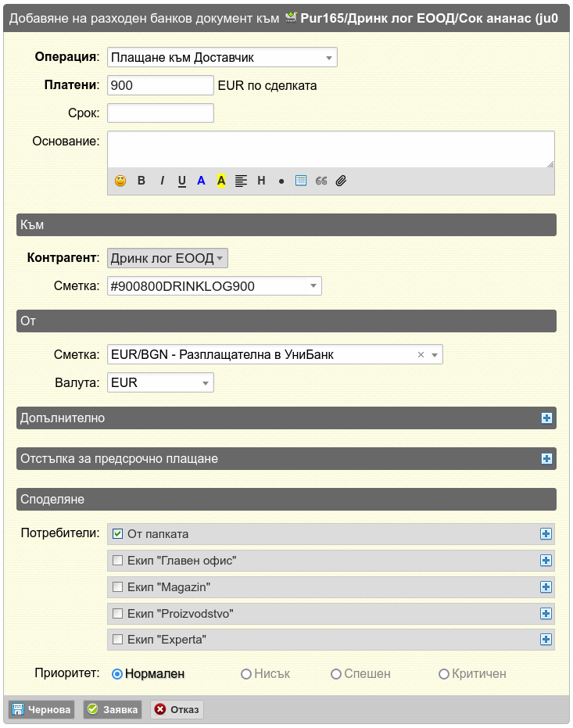Viewport: 573px width, 728px height.
Task: Select the Спешен priority radio button
Action: click(336, 674)
